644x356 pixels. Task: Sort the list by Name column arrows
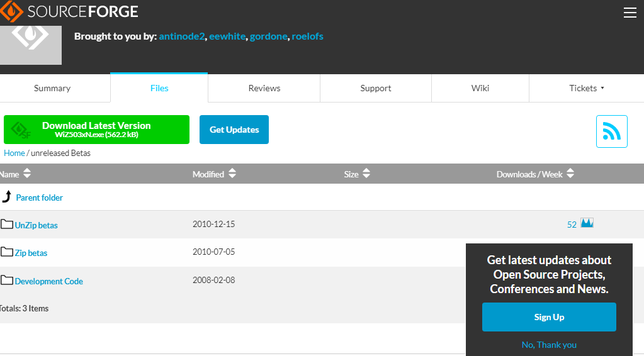click(27, 174)
